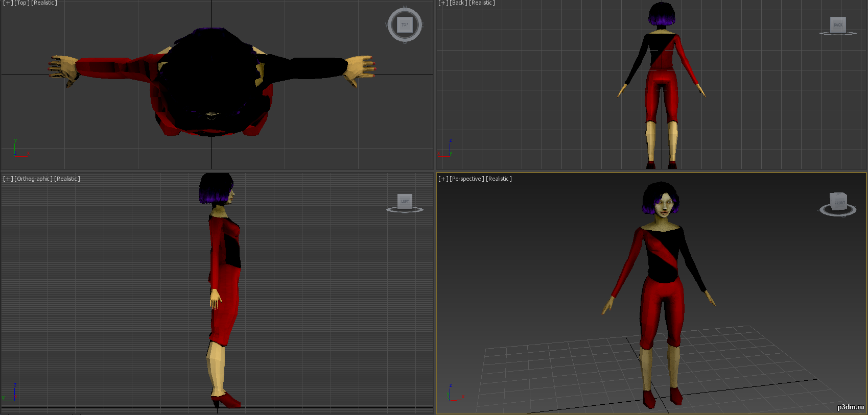
Task: Open the [+] menu in the Back viewport
Action: [x=443, y=3]
